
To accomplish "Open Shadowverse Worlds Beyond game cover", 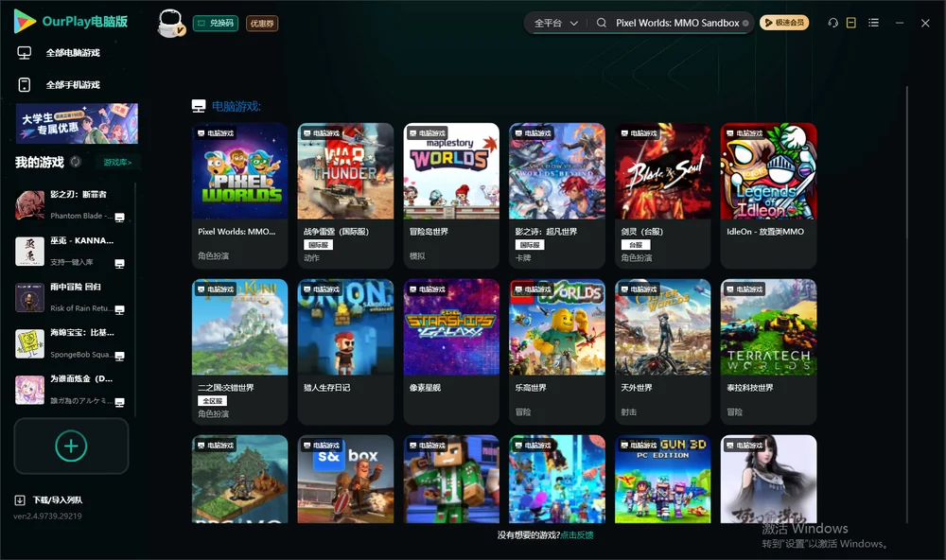I will click(557, 171).
